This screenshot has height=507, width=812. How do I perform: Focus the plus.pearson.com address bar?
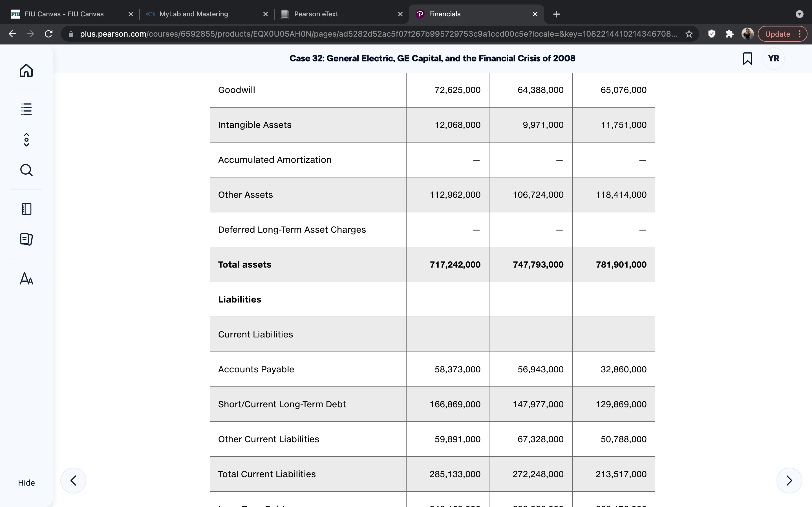(378, 34)
